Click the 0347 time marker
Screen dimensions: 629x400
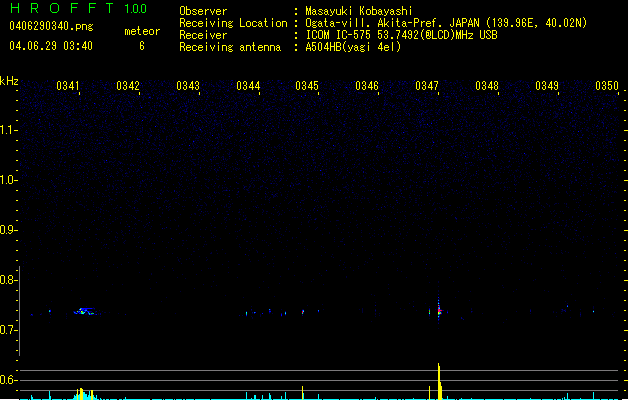pos(427,86)
